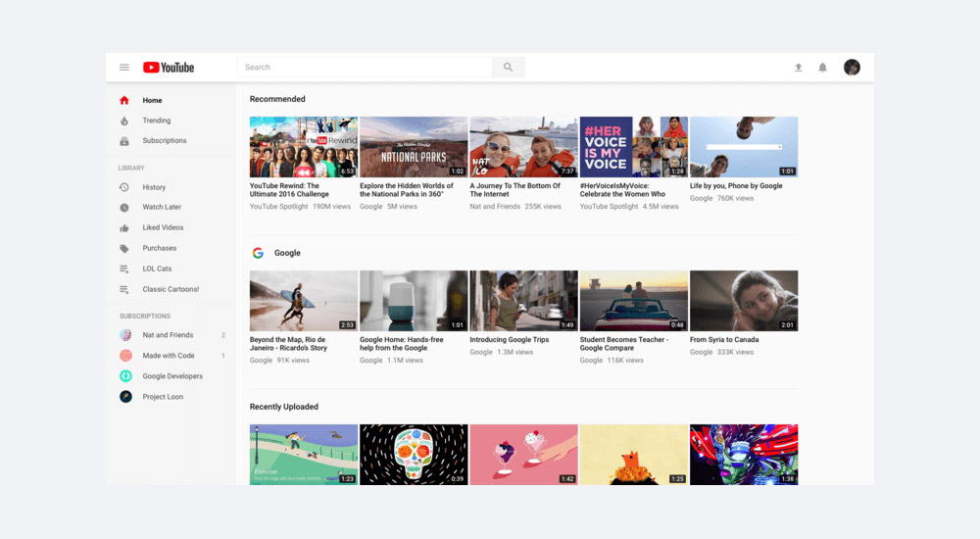Click the Classic Cartoons! playlist icon

124,289
